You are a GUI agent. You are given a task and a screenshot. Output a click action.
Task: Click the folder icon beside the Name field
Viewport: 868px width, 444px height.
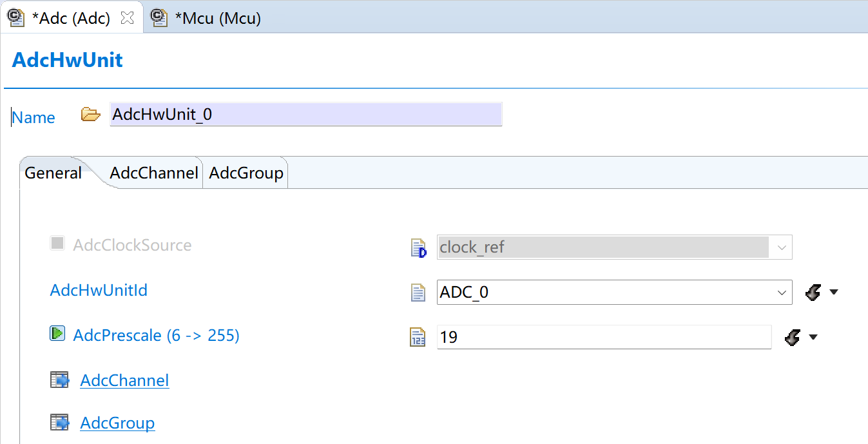pyautogui.click(x=91, y=114)
